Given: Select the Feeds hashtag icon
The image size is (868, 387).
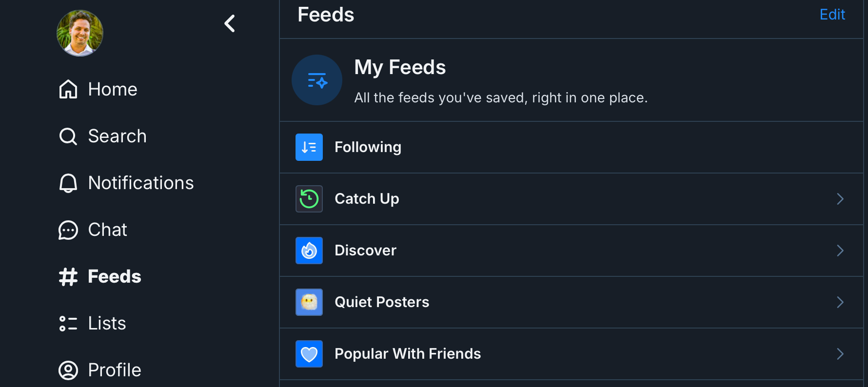Looking at the screenshot, I should tap(68, 276).
